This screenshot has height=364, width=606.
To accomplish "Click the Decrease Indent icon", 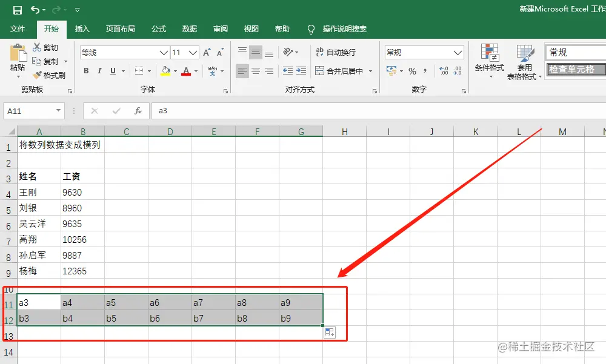I will 287,71.
